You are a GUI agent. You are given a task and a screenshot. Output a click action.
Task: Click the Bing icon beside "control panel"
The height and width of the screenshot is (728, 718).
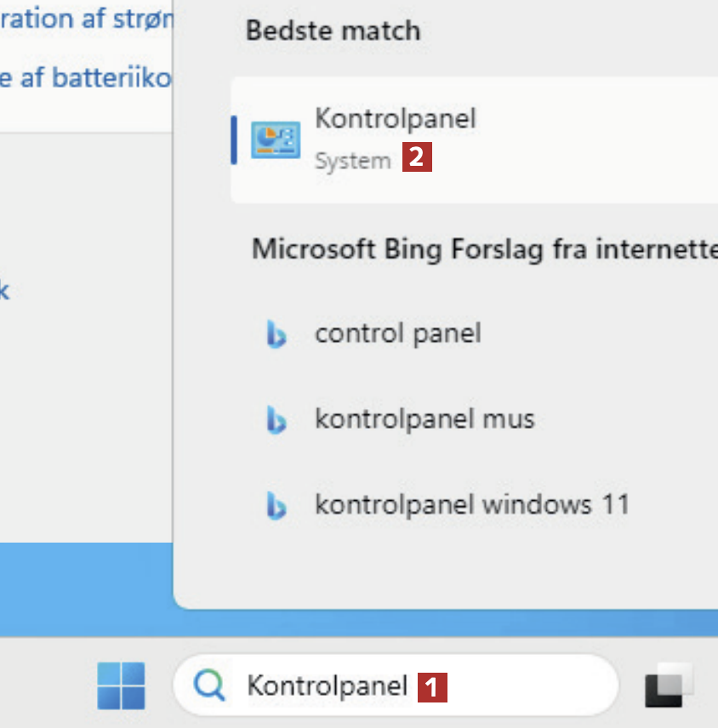(x=276, y=335)
